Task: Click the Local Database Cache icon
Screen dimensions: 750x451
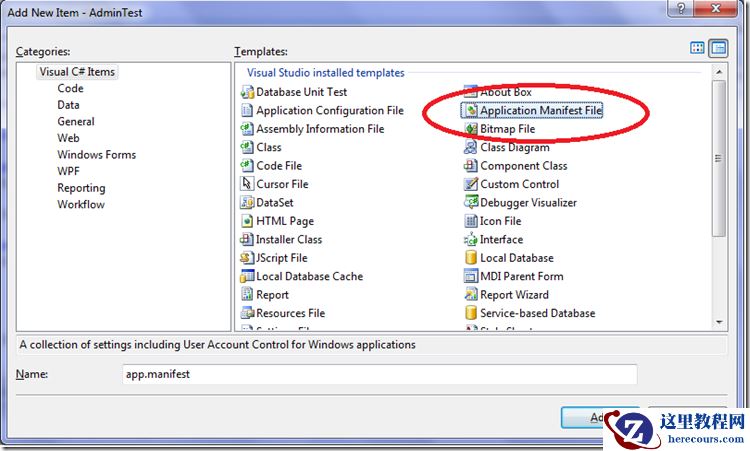Action: point(247,276)
